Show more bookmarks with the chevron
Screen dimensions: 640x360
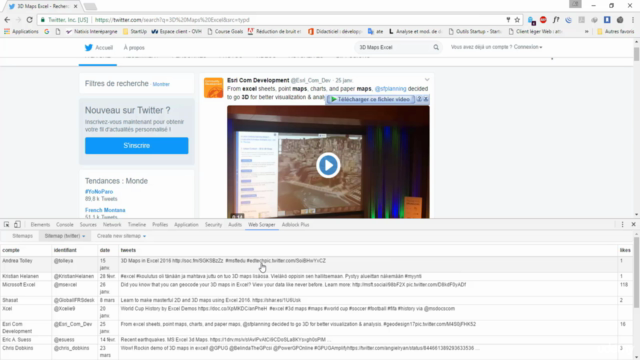pos(587,31)
